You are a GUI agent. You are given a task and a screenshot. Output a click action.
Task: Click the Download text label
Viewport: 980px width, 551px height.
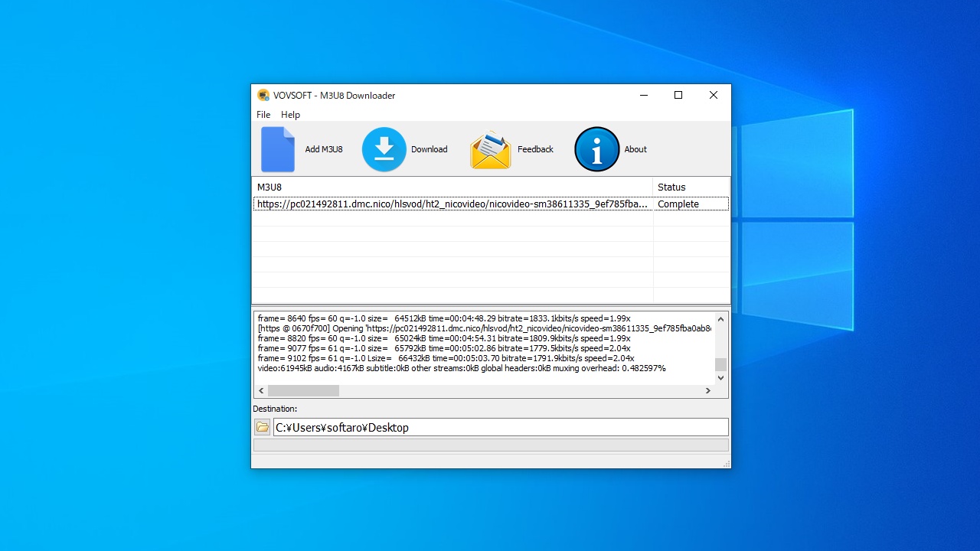(430, 149)
